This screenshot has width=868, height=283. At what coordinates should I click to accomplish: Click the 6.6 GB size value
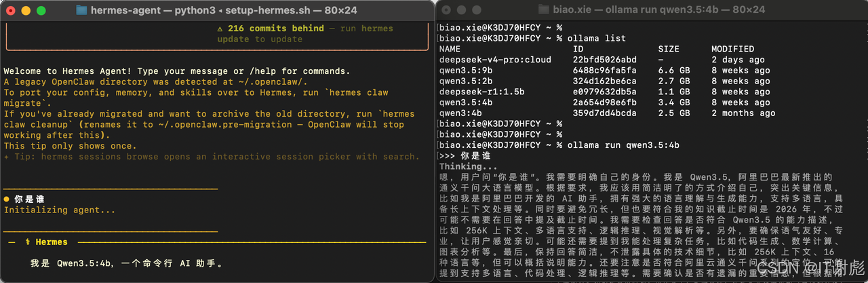click(674, 71)
